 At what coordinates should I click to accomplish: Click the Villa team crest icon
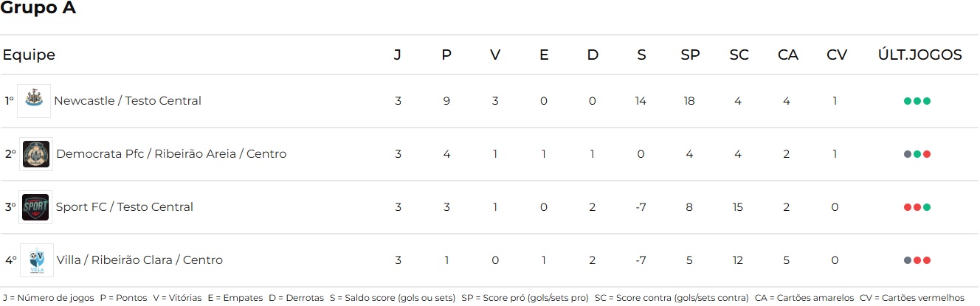pyautogui.click(x=36, y=260)
